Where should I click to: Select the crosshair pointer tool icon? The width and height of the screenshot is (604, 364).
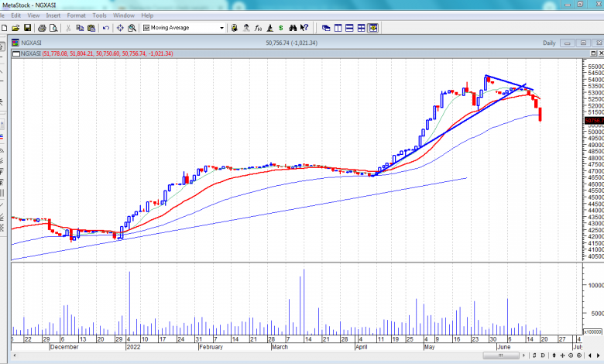coord(120,28)
